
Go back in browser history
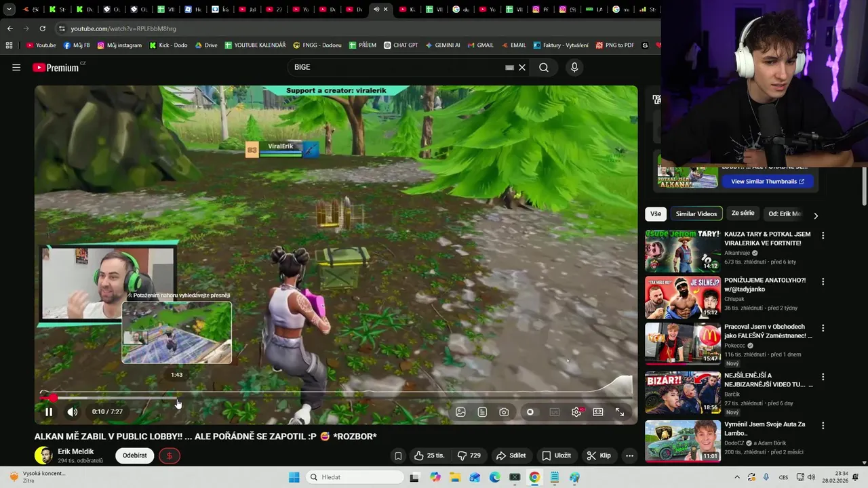pos(9,28)
